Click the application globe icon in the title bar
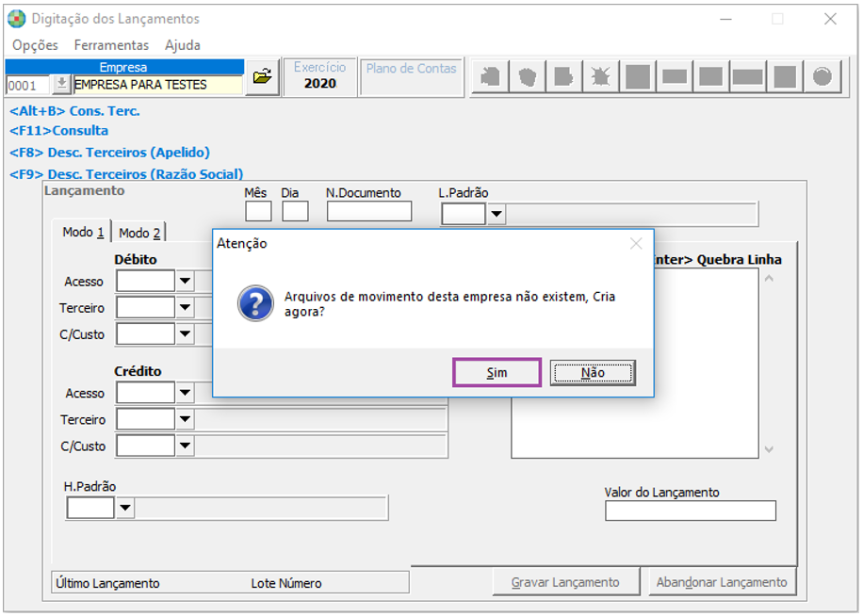 coord(17,19)
